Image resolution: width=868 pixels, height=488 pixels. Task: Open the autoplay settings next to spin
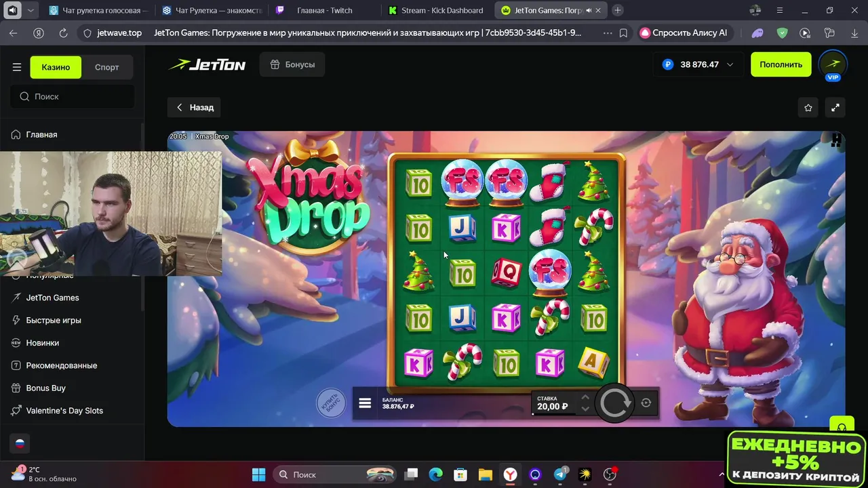pyautogui.click(x=646, y=403)
